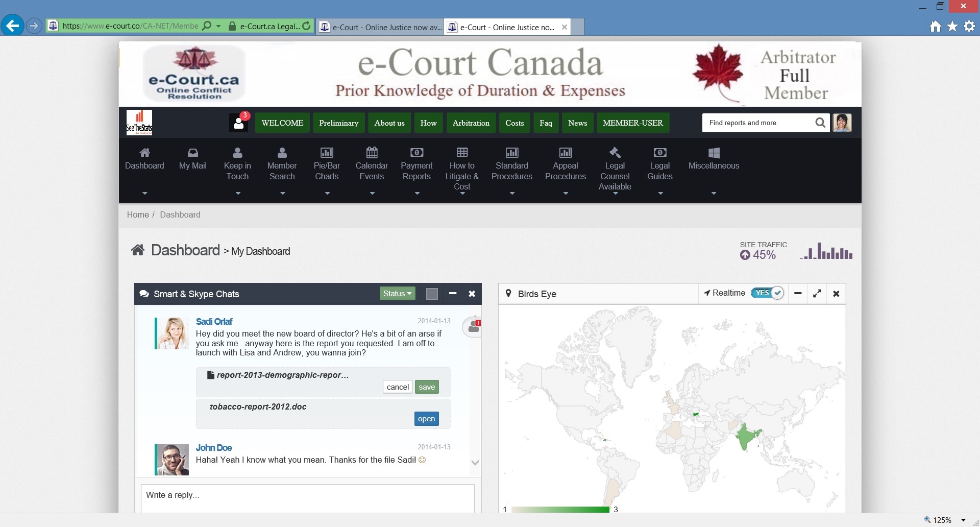Click the gray square chat toggle

[x=432, y=294]
